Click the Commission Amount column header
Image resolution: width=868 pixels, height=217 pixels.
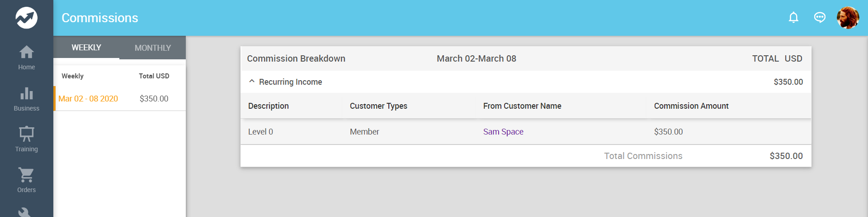pyautogui.click(x=691, y=106)
